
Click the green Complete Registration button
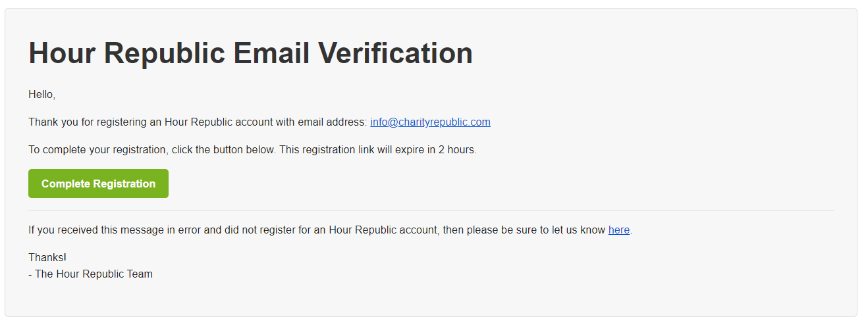(x=98, y=184)
